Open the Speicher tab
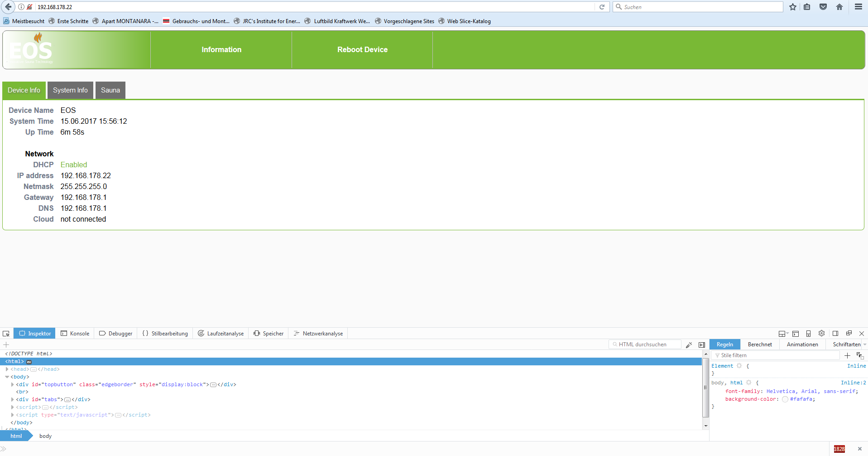Image resolution: width=868 pixels, height=456 pixels. pos(269,334)
